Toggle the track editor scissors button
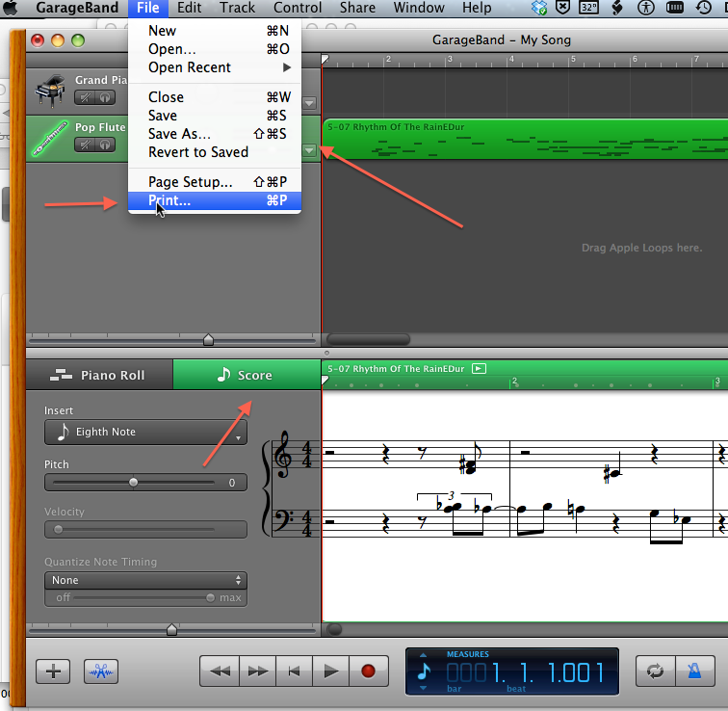Screen dimensions: 728x711 [101, 671]
